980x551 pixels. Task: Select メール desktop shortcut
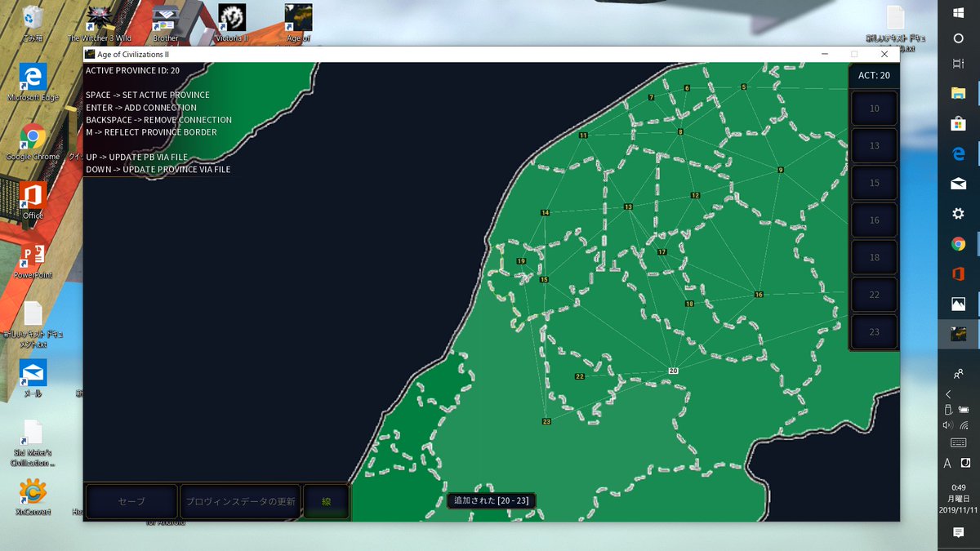click(x=33, y=378)
